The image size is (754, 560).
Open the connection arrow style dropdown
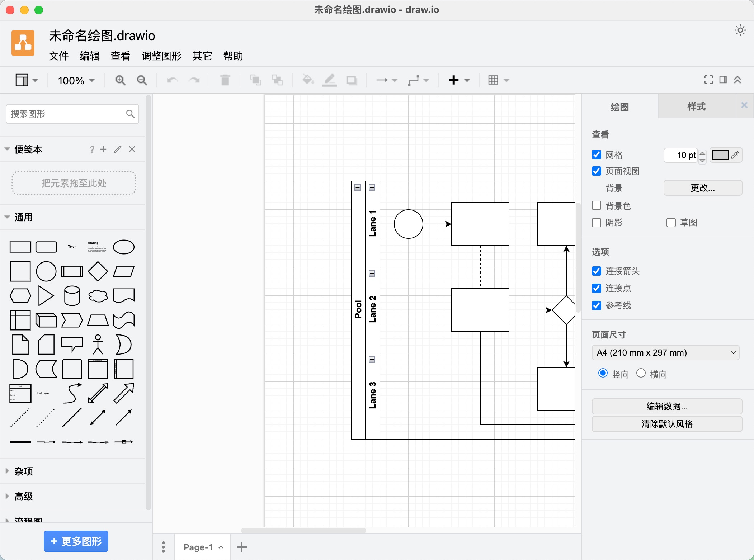point(387,80)
